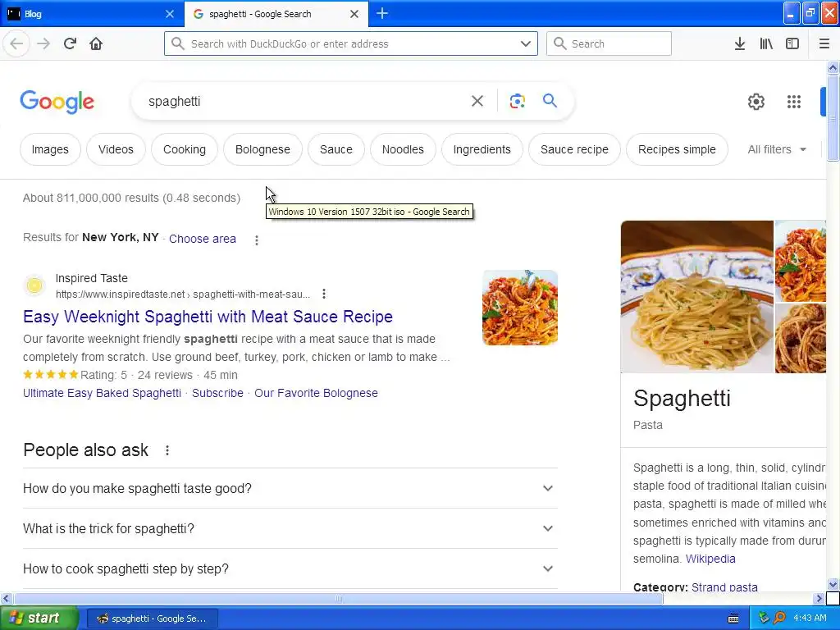Open the Library bookshelf icon
Screen dimensions: 840x630
pyautogui.click(x=766, y=43)
